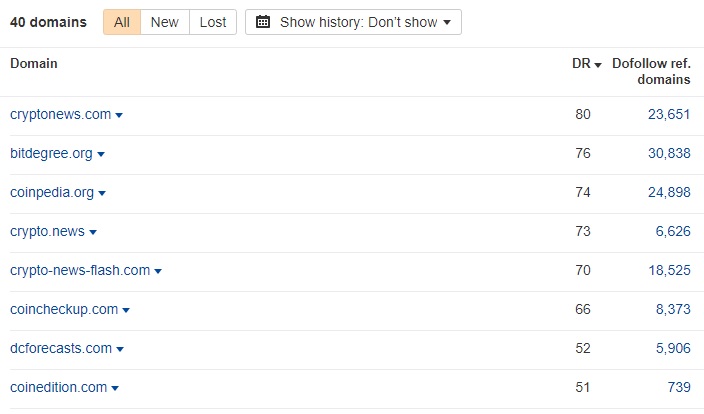
Task: Sort by Dofollow ref. domains column
Action: tap(651, 71)
